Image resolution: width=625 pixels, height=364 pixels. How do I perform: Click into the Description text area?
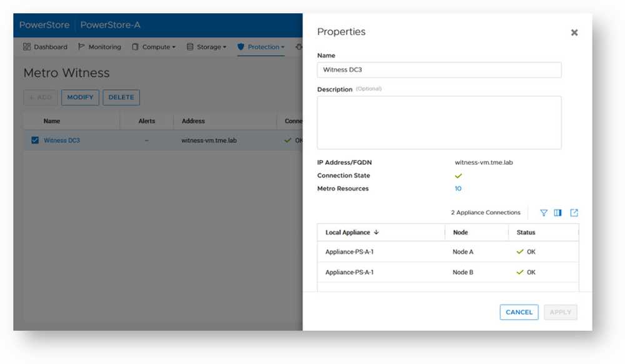click(x=439, y=122)
